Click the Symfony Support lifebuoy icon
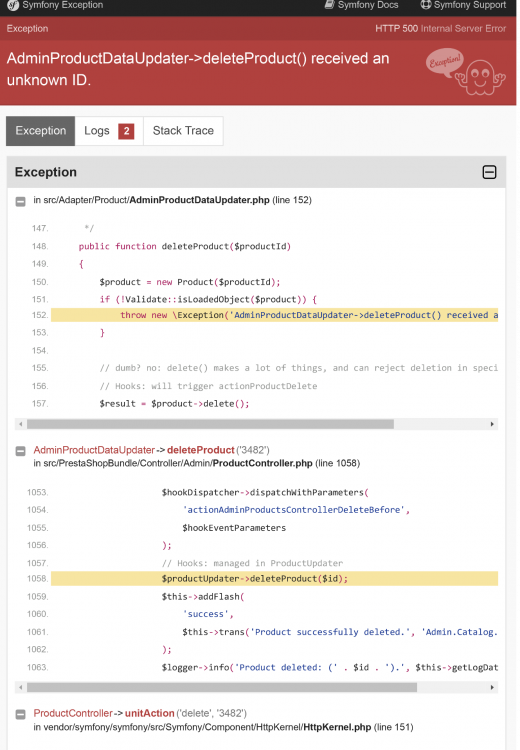Screen dimensions: 520x750 pos(425,5)
